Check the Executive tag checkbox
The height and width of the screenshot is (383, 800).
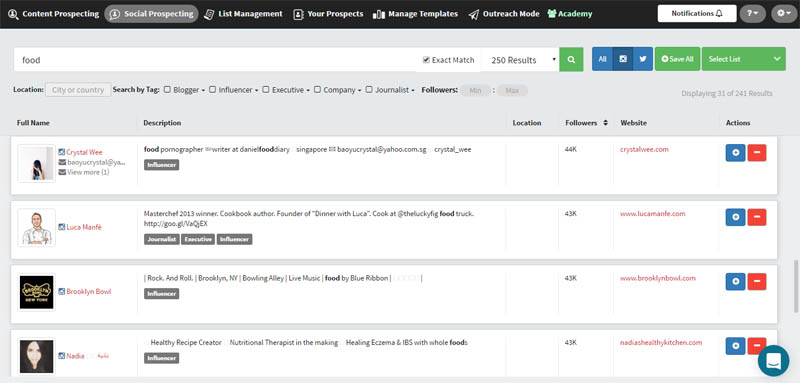click(266, 89)
